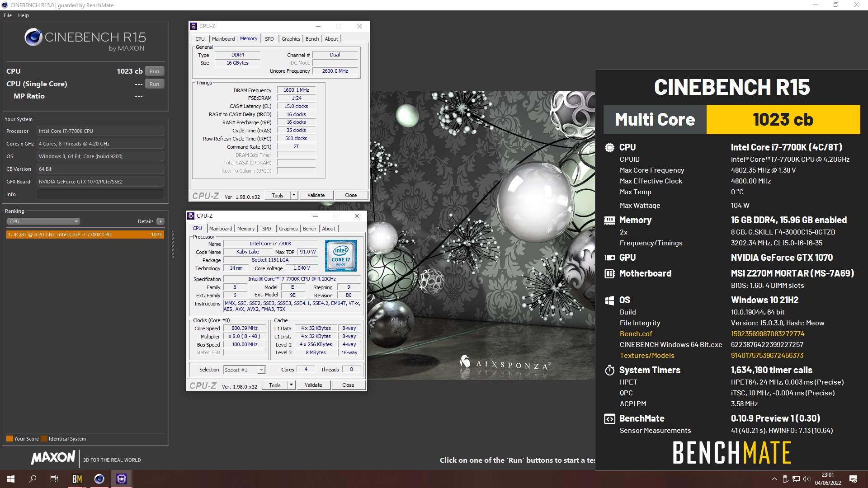Click Intel Core i7 logo in CPU-Z
Image resolution: width=868 pixels, height=488 pixels.
(x=341, y=256)
